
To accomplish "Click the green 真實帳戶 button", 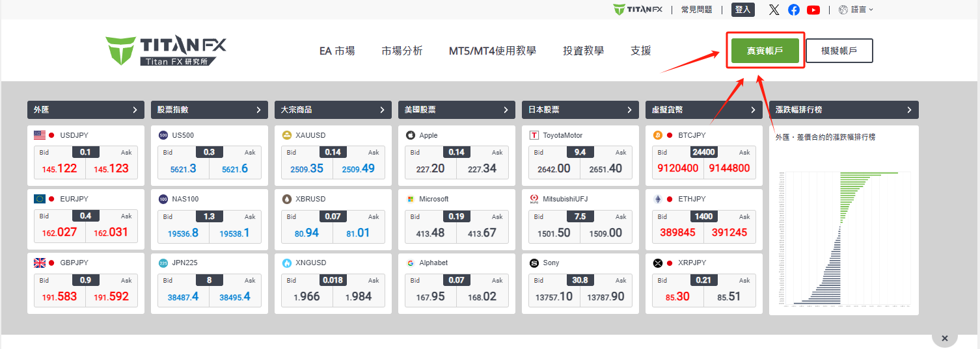I will click(765, 51).
